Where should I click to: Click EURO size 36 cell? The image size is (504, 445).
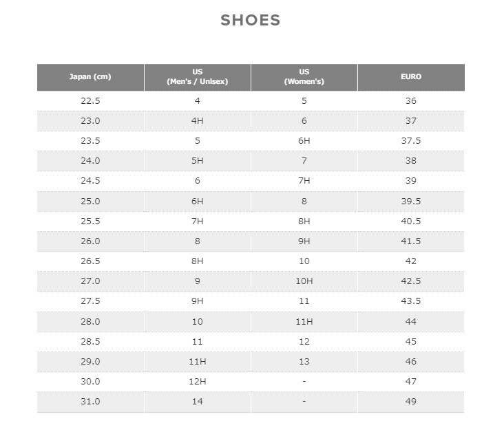coord(411,101)
